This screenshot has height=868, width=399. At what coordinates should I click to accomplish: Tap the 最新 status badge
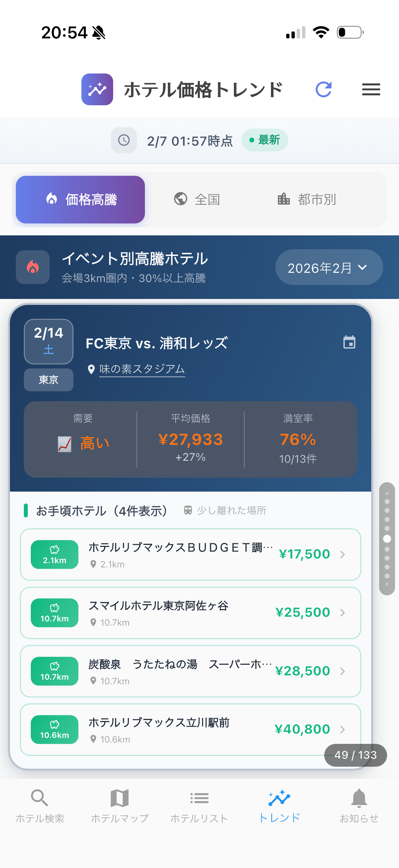point(265,140)
